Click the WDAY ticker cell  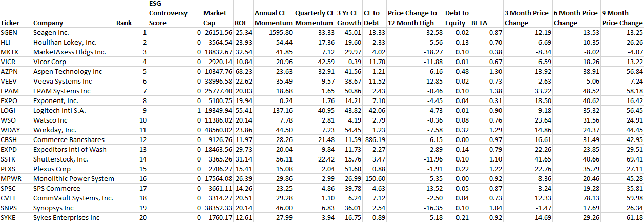pos(12,130)
